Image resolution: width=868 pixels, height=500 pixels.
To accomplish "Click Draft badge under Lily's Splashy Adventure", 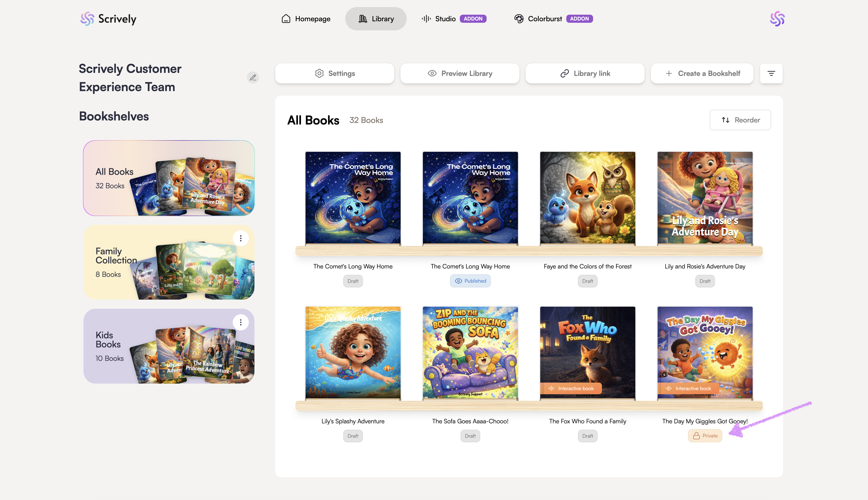I will 353,436.
